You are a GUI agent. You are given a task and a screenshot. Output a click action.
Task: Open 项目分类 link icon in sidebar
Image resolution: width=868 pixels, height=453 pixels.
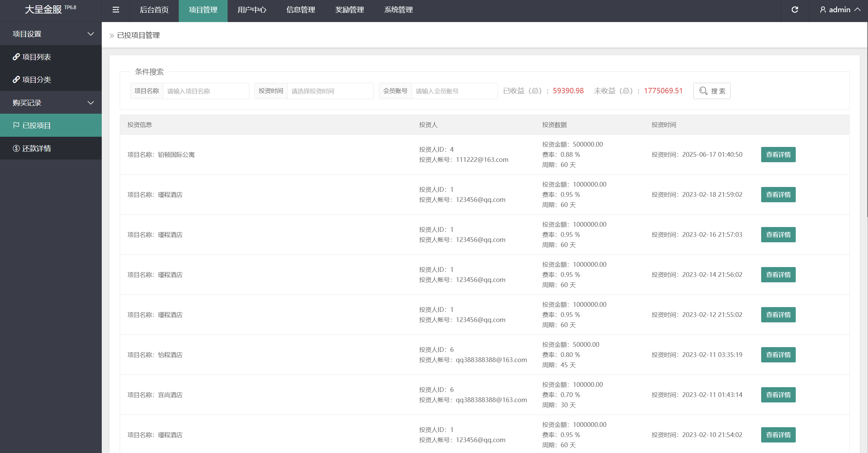click(16, 79)
